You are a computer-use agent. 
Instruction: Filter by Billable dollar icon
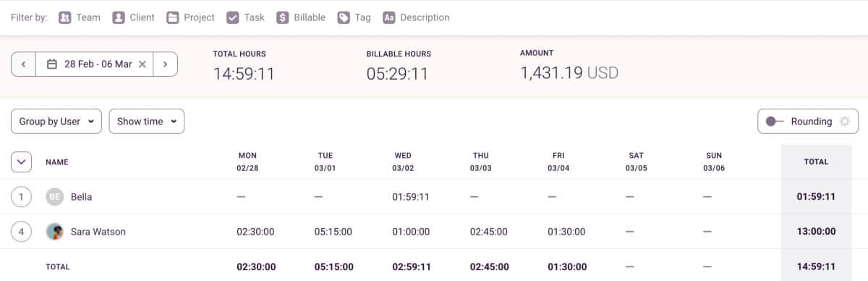[x=283, y=17]
